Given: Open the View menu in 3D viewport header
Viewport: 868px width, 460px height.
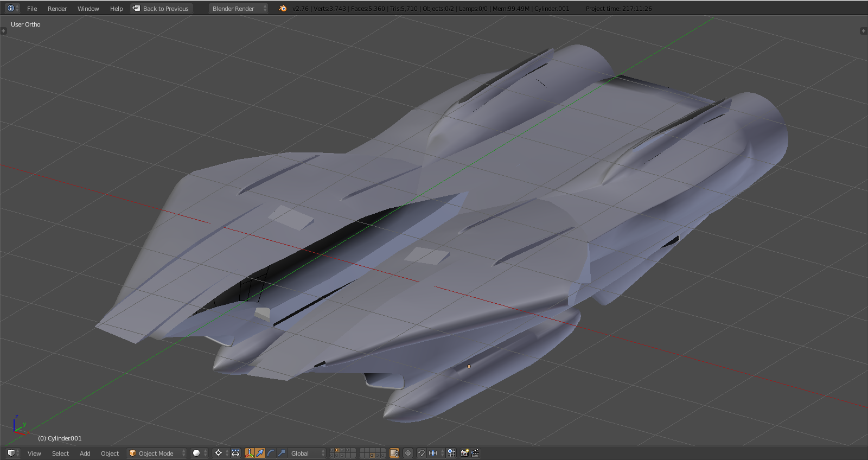Looking at the screenshot, I should [x=34, y=453].
